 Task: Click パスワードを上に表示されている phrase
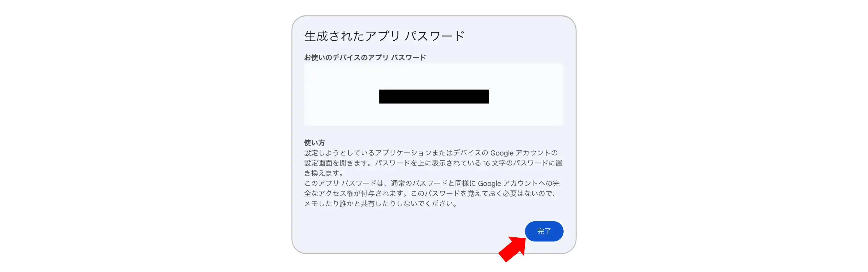(428, 163)
